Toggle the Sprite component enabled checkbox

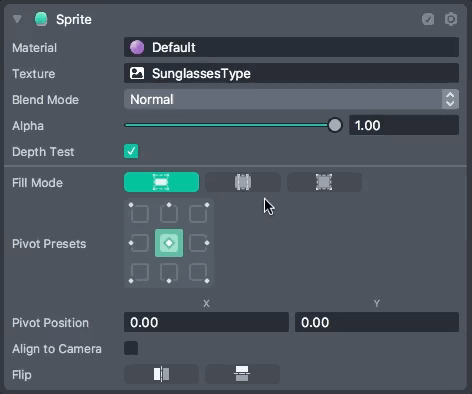click(428, 19)
